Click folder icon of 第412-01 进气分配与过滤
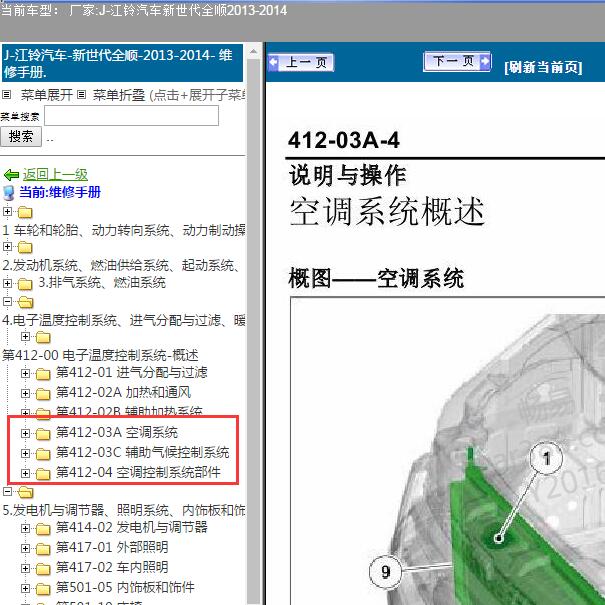Viewport: 605px width, 605px height. [x=43, y=374]
